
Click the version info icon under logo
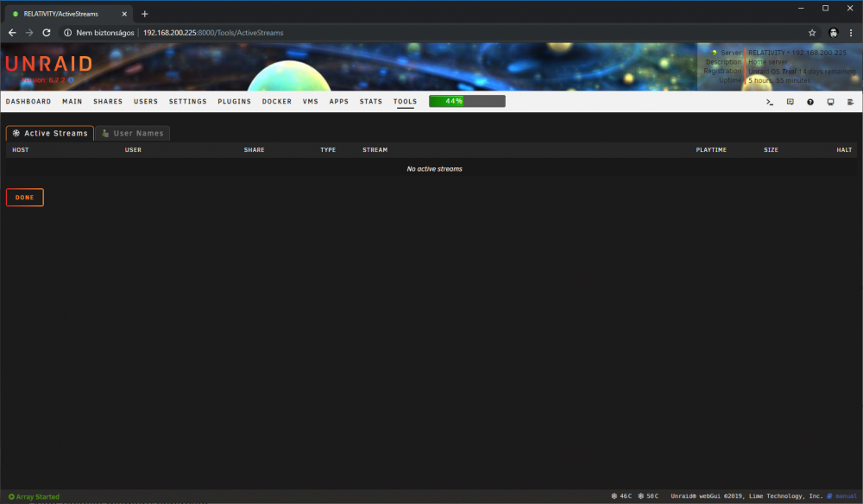click(x=71, y=80)
